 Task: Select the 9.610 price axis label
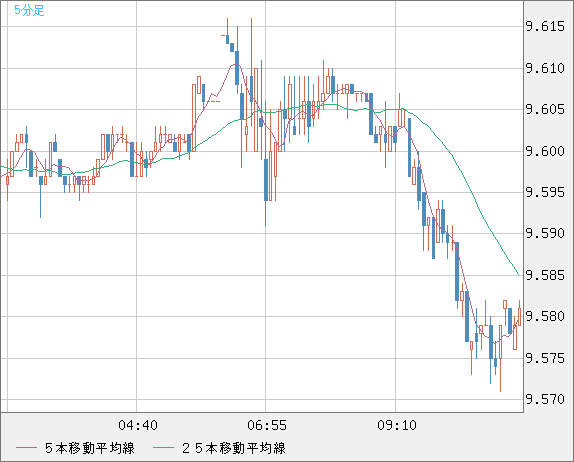tap(545, 68)
